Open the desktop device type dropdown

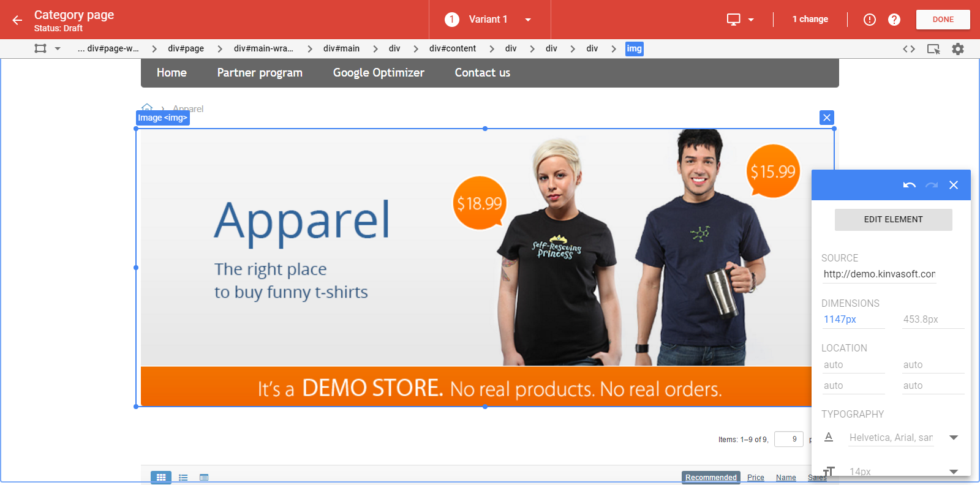pos(740,20)
